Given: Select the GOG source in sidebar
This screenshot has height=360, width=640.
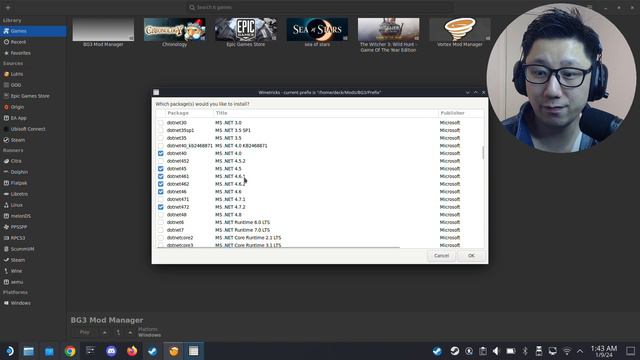Looking at the screenshot, I should click(33, 85).
